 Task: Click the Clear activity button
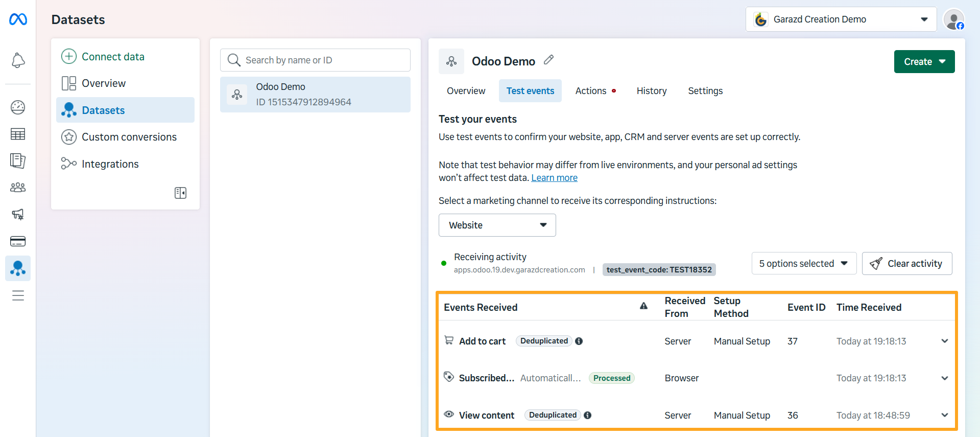[907, 263]
